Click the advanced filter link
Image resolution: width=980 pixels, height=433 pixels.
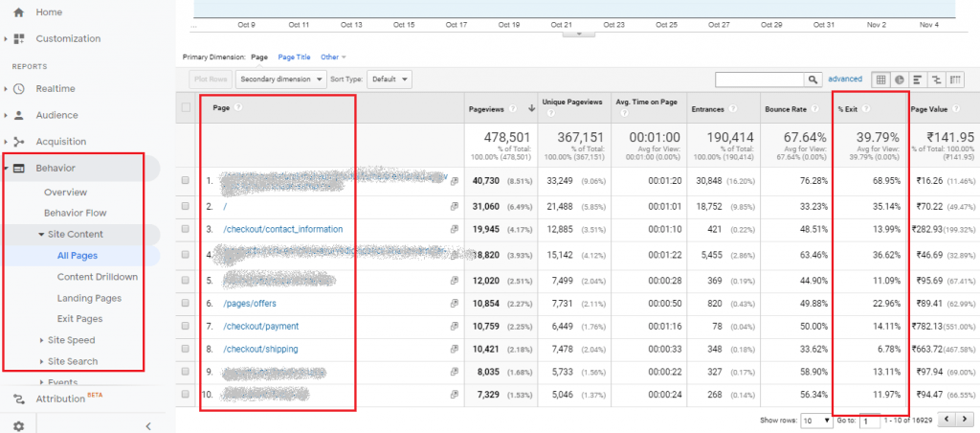[x=845, y=80]
